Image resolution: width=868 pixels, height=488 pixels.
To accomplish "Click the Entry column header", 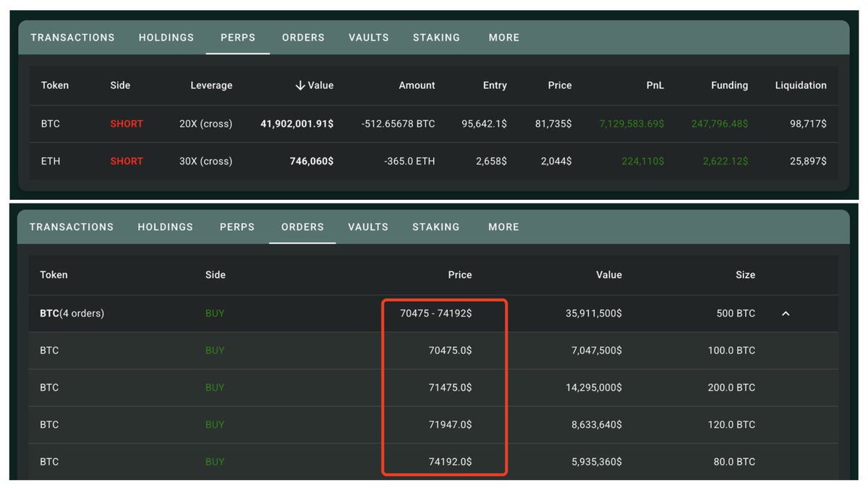I will 495,85.
